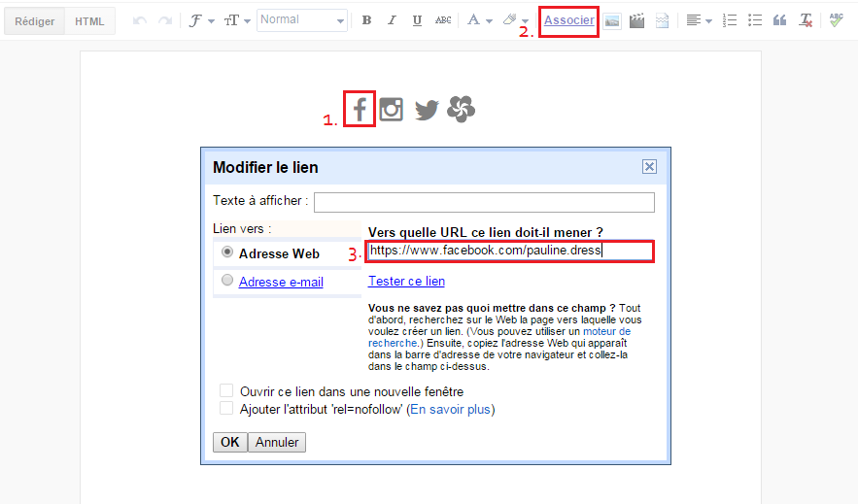This screenshot has width=858, height=504.
Task: Select the Adresse Web radio button
Action: click(228, 252)
